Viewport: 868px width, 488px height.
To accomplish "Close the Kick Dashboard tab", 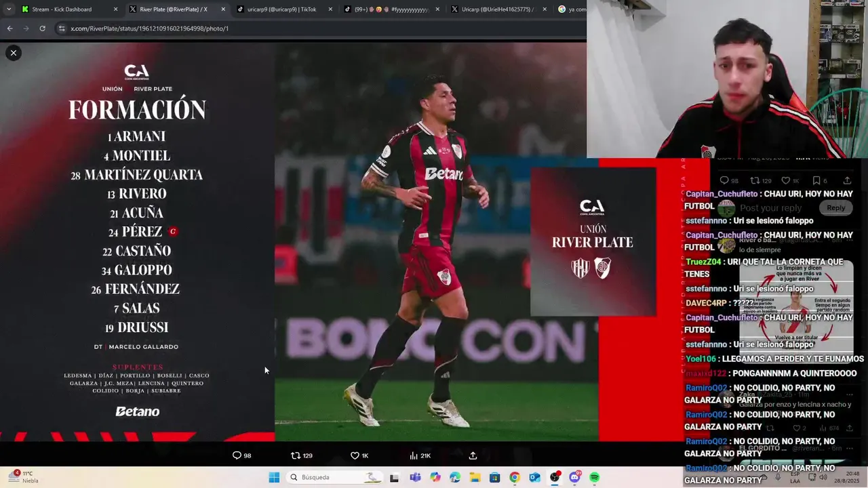I will click(x=115, y=9).
